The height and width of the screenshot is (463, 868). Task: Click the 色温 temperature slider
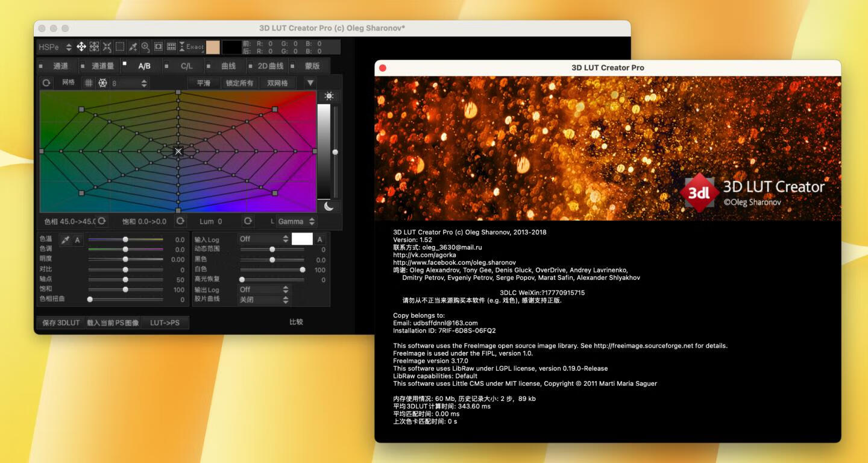coord(125,239)
